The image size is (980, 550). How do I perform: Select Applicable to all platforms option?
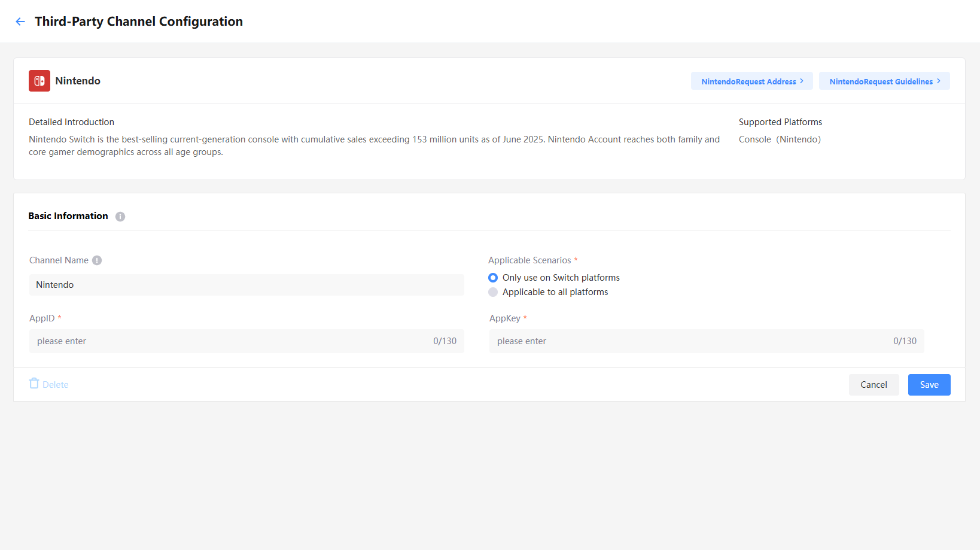pos(548,292)
